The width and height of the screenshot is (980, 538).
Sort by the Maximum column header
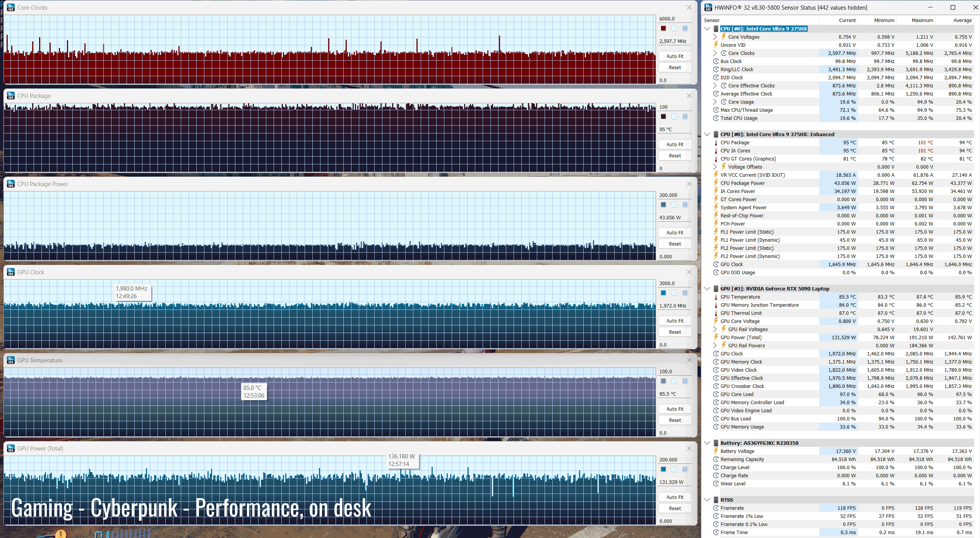(x=922, y=20)
